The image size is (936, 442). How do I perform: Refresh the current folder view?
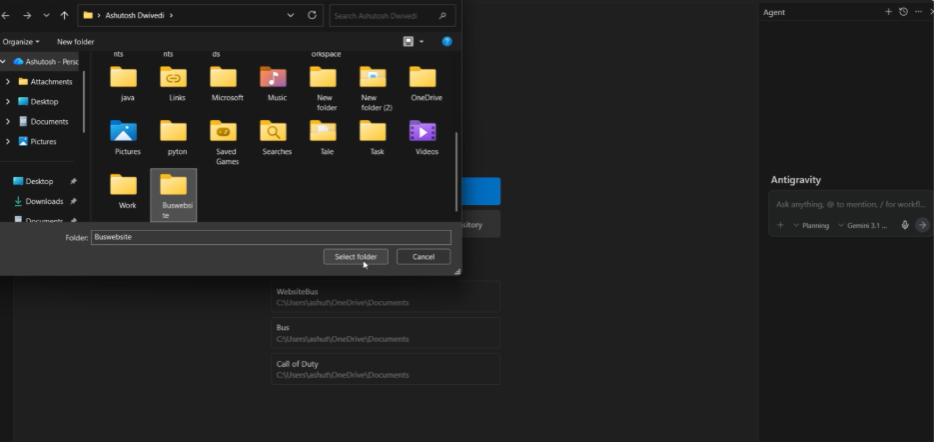312,16
